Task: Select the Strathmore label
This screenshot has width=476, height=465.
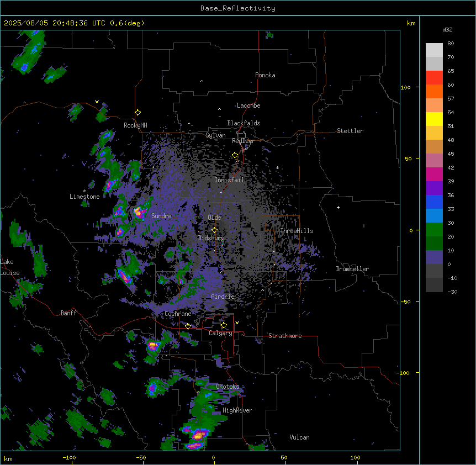Action: pos(285,336)
